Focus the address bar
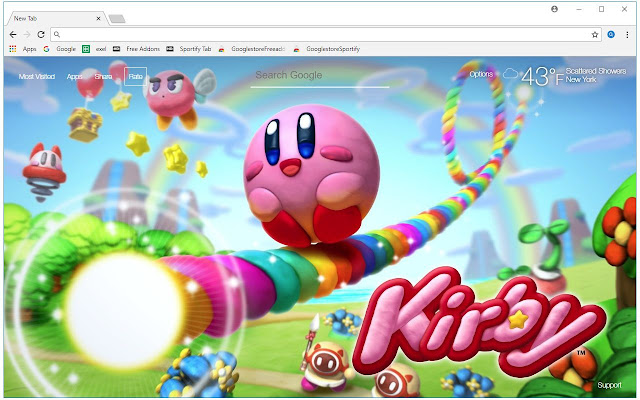 [326, 35]
